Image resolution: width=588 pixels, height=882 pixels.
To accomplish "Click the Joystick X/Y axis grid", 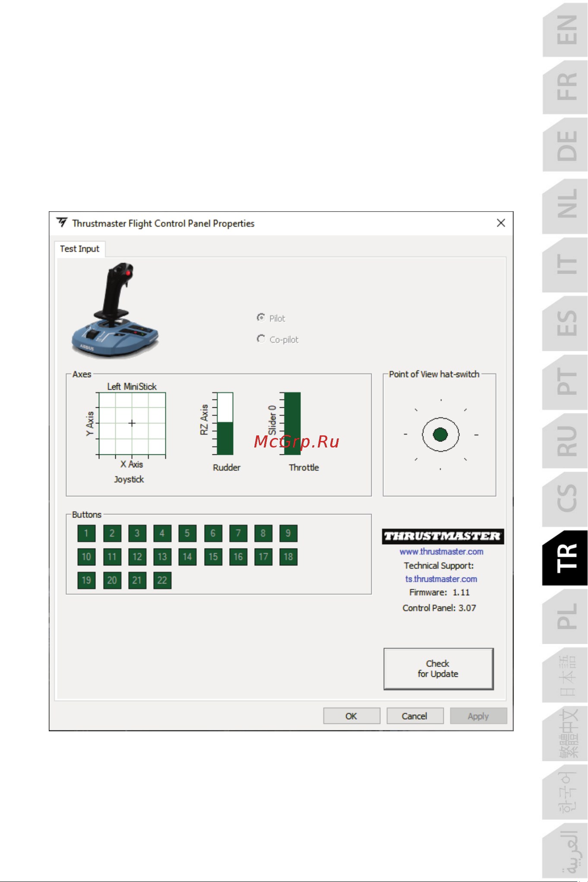I will [132, 423].
